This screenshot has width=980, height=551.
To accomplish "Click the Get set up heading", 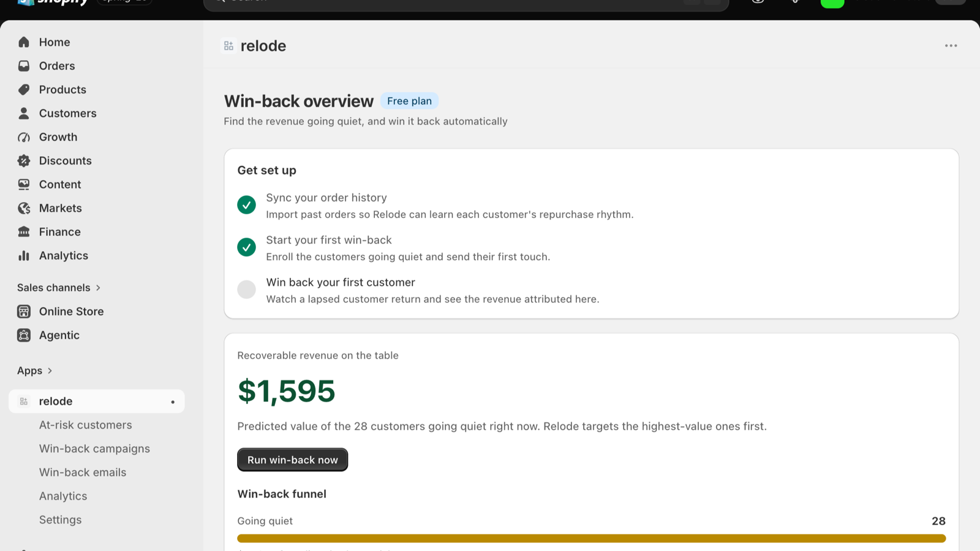I will pyautogui.click(x=267, y=171).
